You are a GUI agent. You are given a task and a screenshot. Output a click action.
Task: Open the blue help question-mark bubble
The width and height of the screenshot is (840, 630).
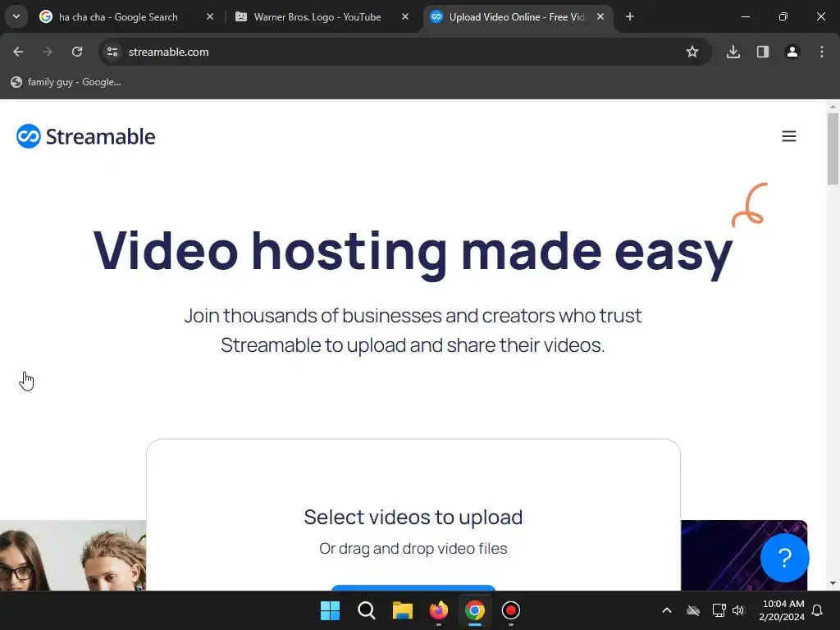point(784,558)
